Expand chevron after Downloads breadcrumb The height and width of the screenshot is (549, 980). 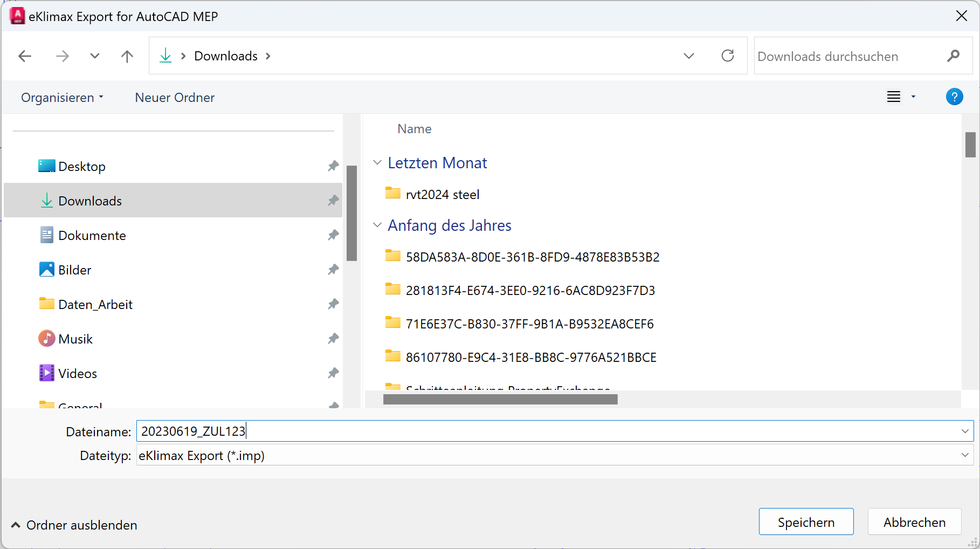tap(268, 56)
